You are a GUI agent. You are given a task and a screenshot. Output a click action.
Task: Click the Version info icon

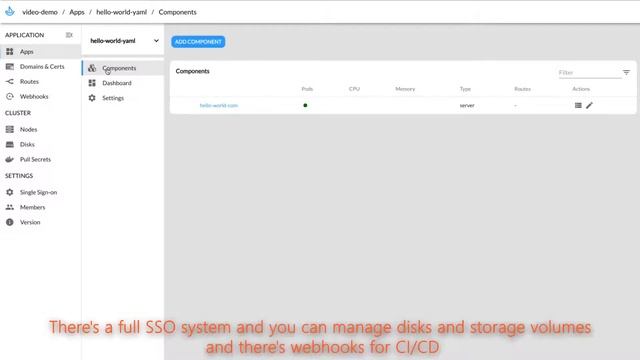click(x=10, y=222)
